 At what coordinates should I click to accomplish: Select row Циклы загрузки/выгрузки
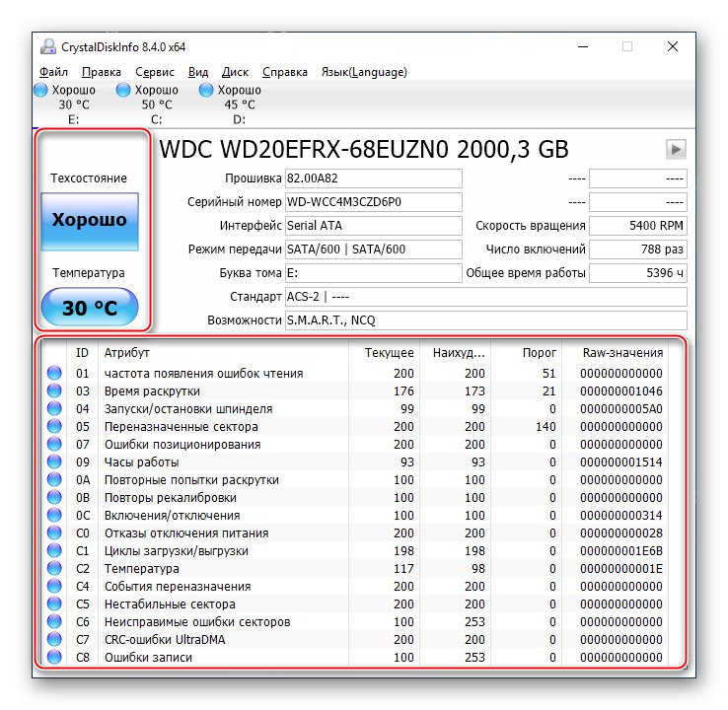pyautogui.click(x=356, y=550)
